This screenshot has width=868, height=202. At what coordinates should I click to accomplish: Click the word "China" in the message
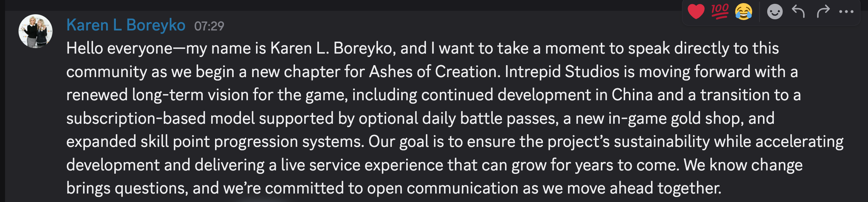pos(632,95)
